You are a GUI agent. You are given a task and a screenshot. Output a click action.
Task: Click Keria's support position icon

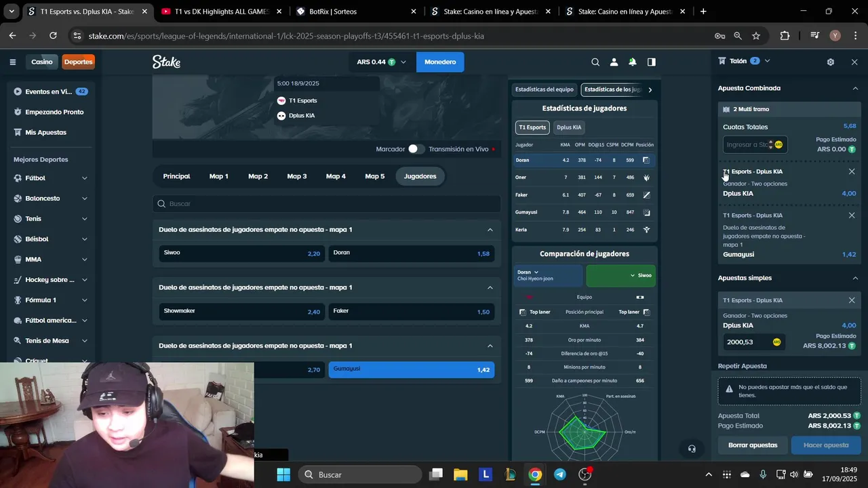(646, 230)
